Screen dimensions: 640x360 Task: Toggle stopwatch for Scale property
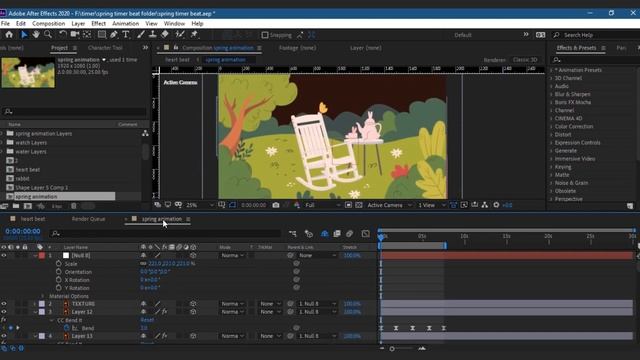(59, 264)
